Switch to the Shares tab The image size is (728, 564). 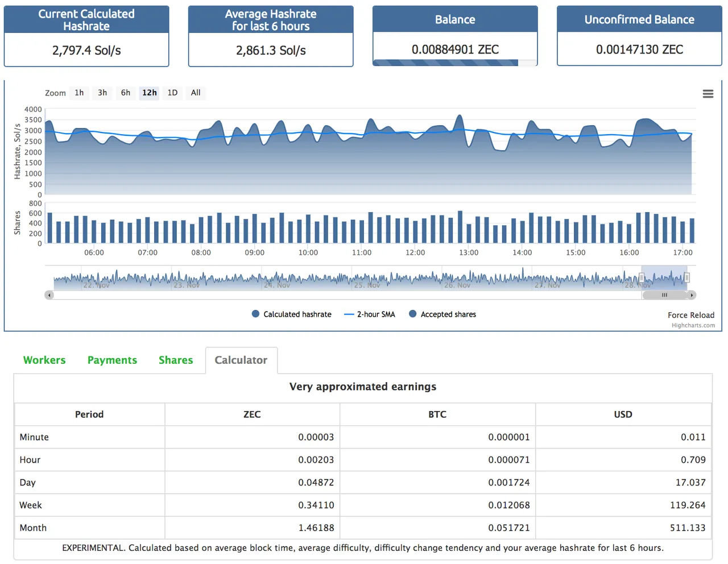point(176,360)
